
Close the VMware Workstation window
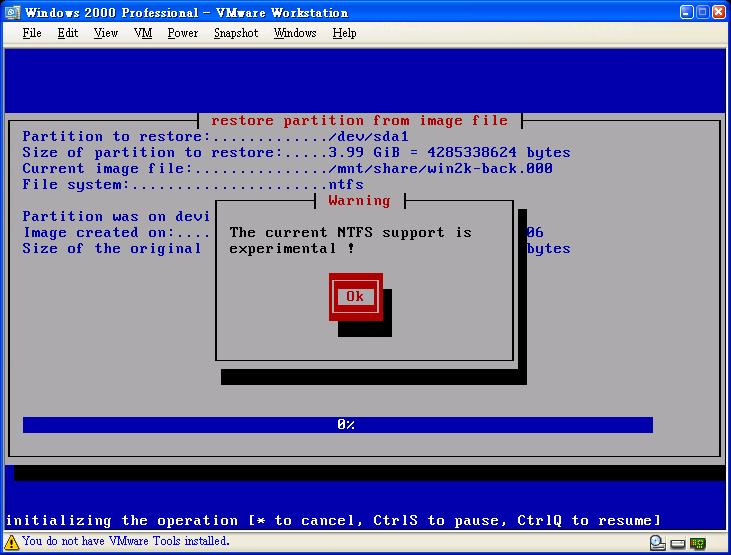[x=718, y=12]
